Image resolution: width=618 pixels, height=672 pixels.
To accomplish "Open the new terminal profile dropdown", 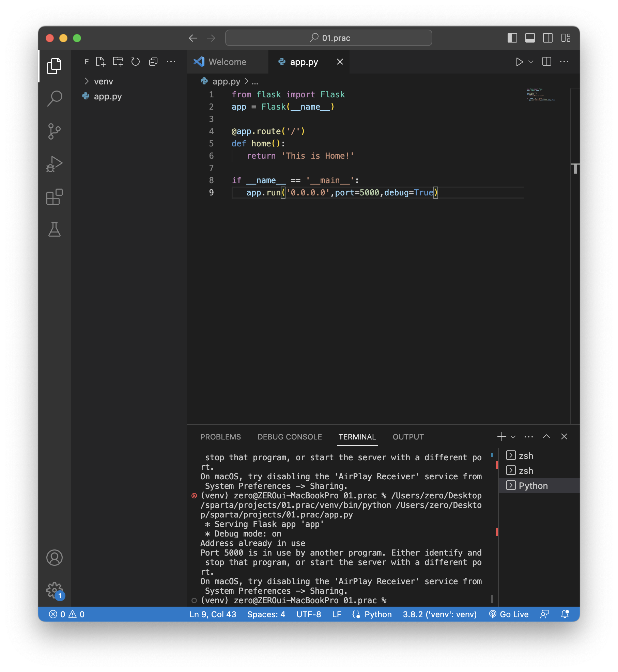I will 513,436.
